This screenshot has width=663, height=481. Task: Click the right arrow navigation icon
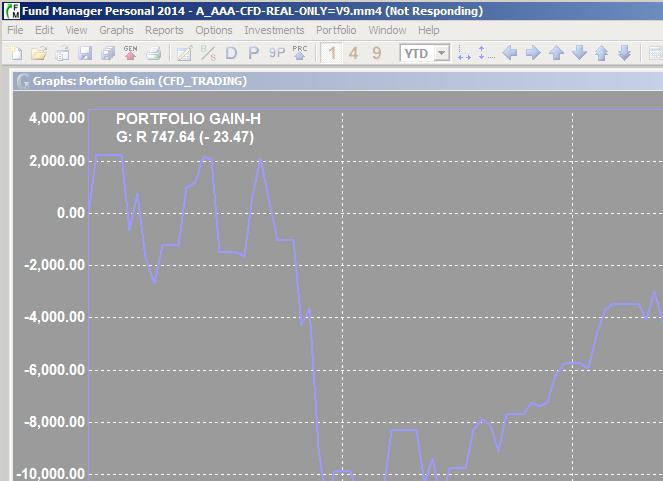point(533,53)
